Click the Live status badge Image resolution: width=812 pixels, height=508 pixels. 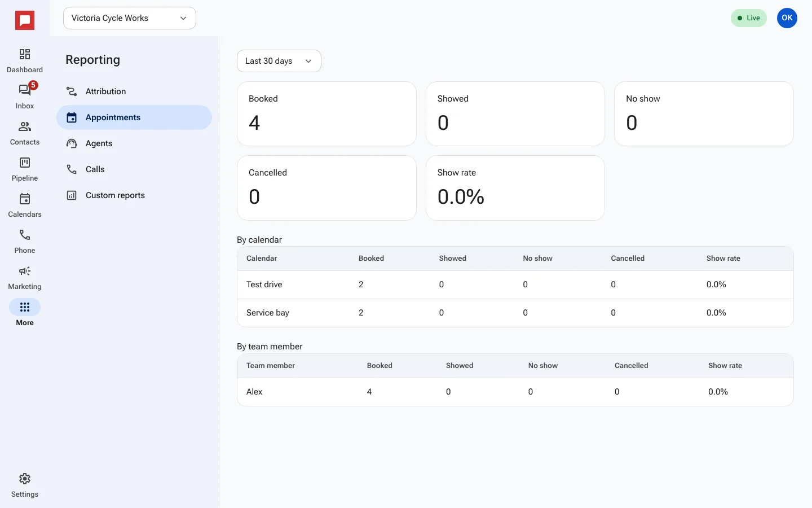(x=749, y=18)
